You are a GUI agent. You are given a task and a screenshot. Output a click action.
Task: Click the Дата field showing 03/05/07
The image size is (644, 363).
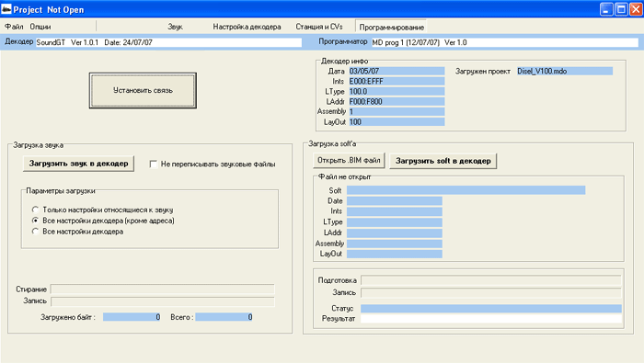click(397, 71)
